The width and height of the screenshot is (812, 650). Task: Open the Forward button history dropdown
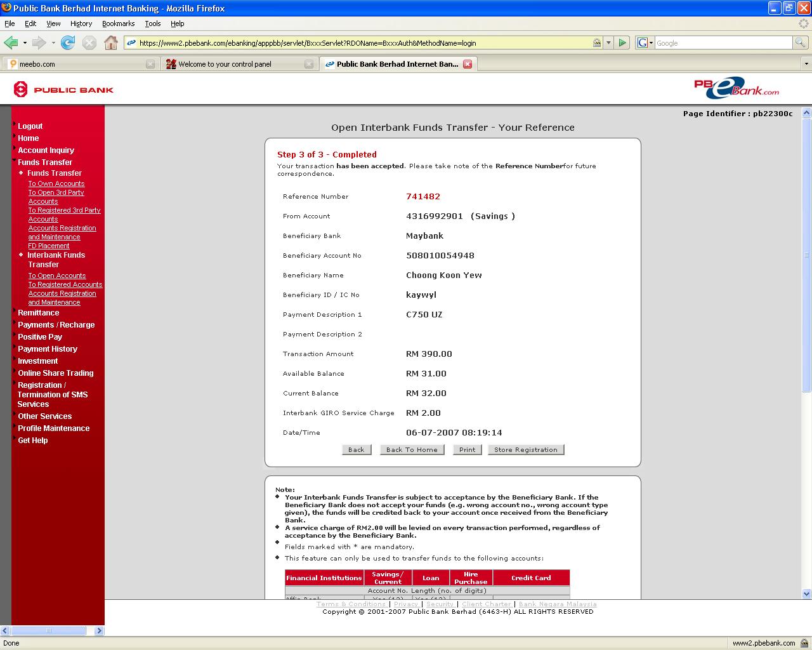53,43
